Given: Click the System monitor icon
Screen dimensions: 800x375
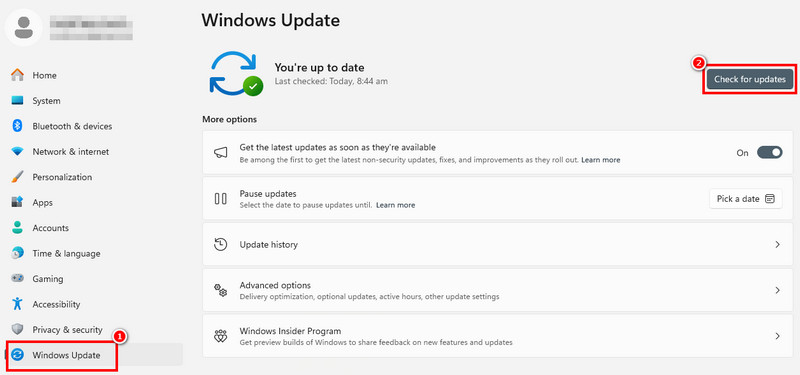Looking at the screenshot, I should click(18, 101).
